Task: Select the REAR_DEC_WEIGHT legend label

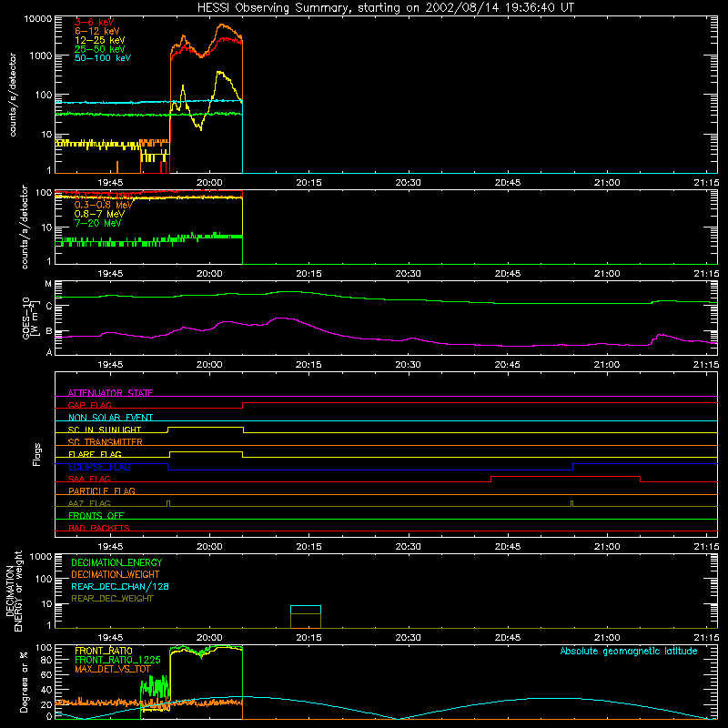Action: pos(112,599)
